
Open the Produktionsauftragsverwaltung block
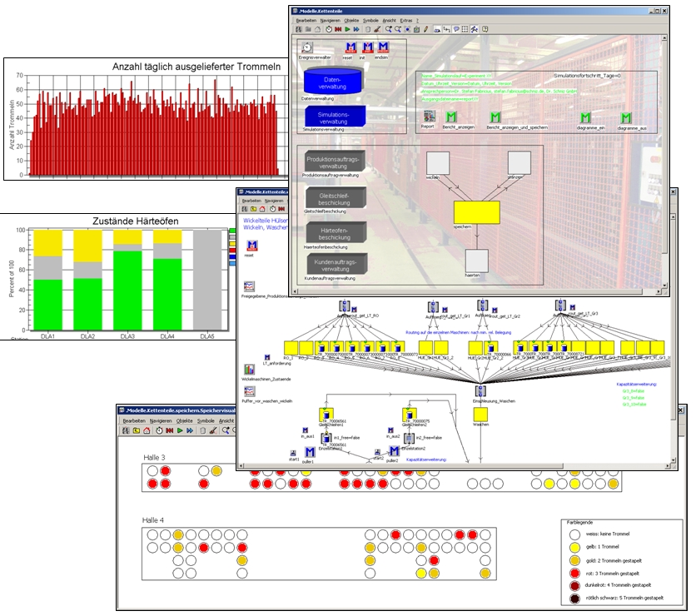pos(332,161)
